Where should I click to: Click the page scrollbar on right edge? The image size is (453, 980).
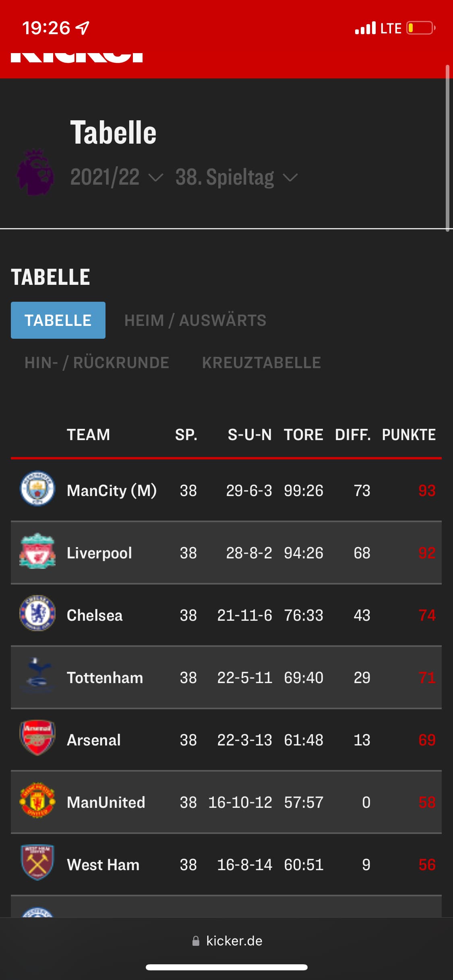click(447, 148)
